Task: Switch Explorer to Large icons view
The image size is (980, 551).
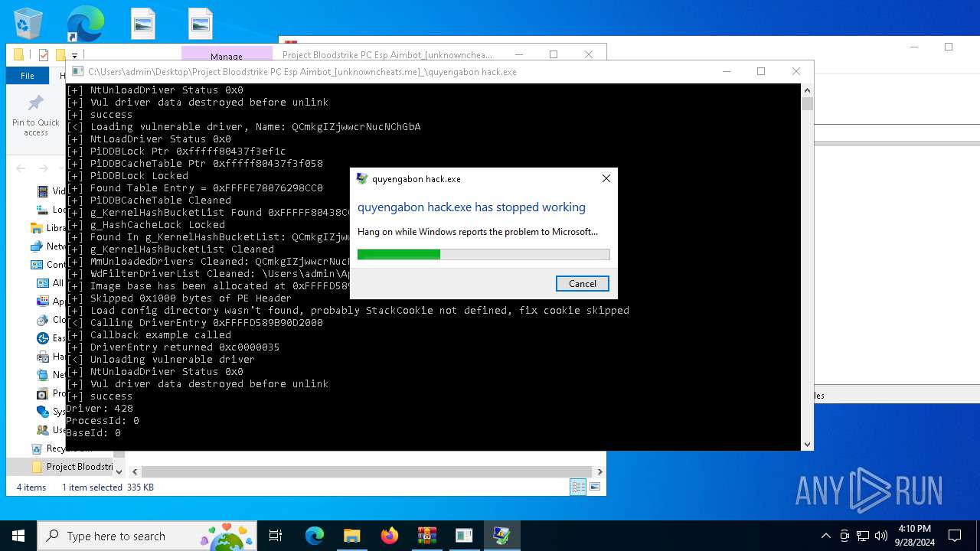Action: point(594,487)
